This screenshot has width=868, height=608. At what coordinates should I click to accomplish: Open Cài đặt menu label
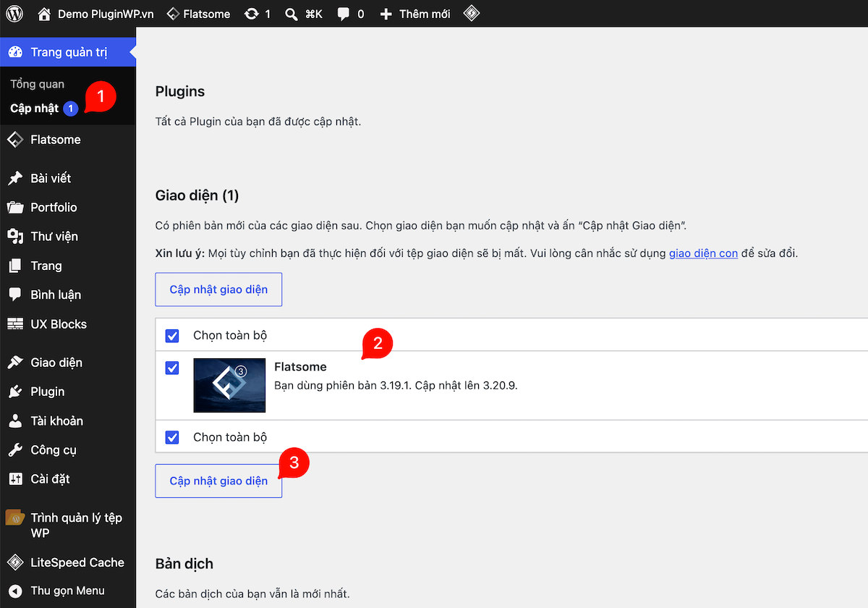(50, 479)
